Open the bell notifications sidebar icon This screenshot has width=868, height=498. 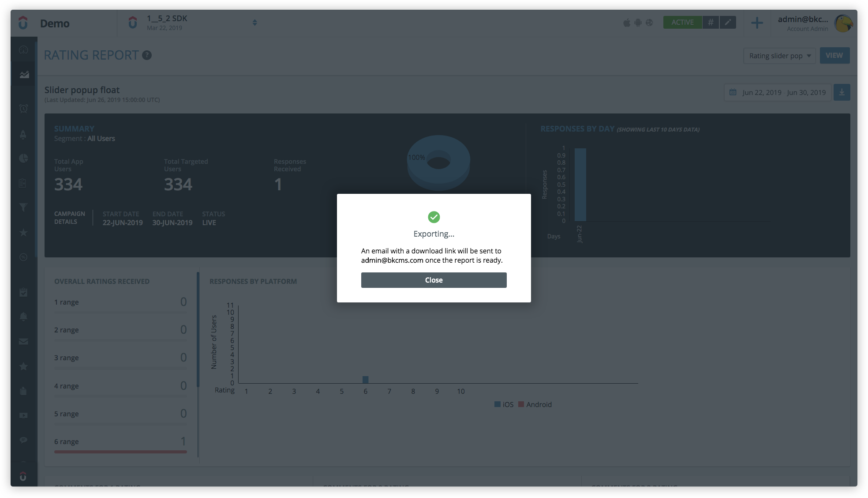[x=24, y=317]
